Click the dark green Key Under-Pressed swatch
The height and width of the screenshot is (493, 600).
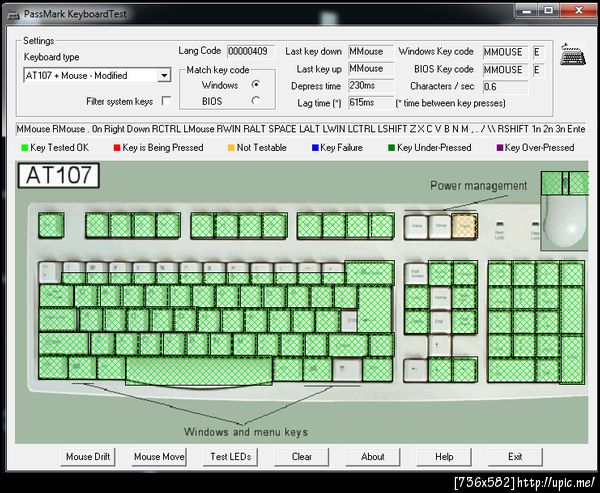(391, 148)
